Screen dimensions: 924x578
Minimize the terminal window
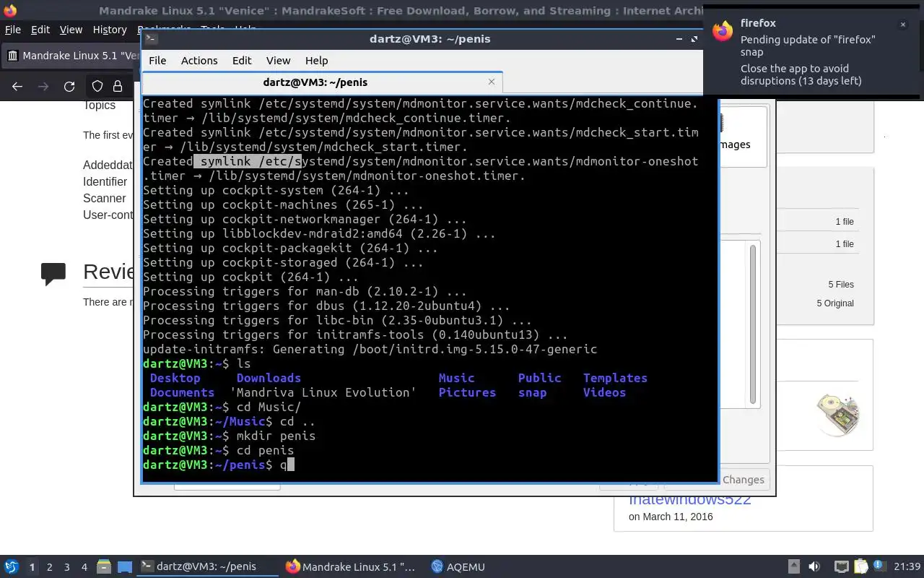679,39
